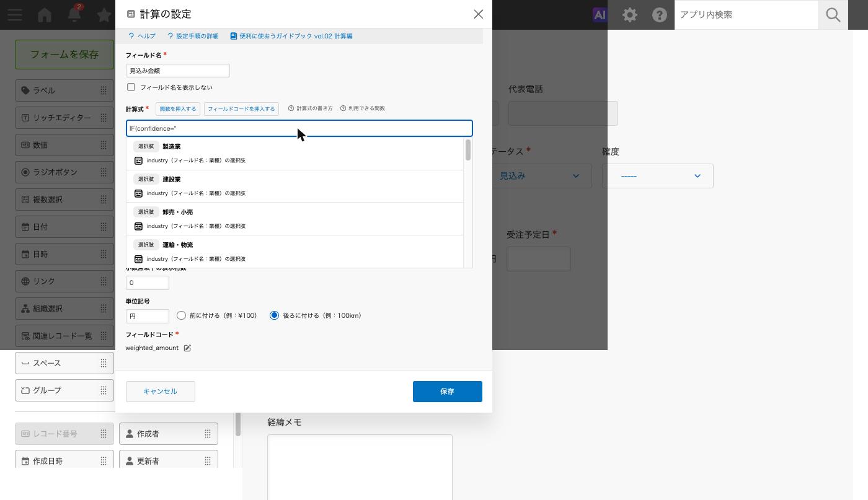Click the 保存 button

tap(448, 392)
